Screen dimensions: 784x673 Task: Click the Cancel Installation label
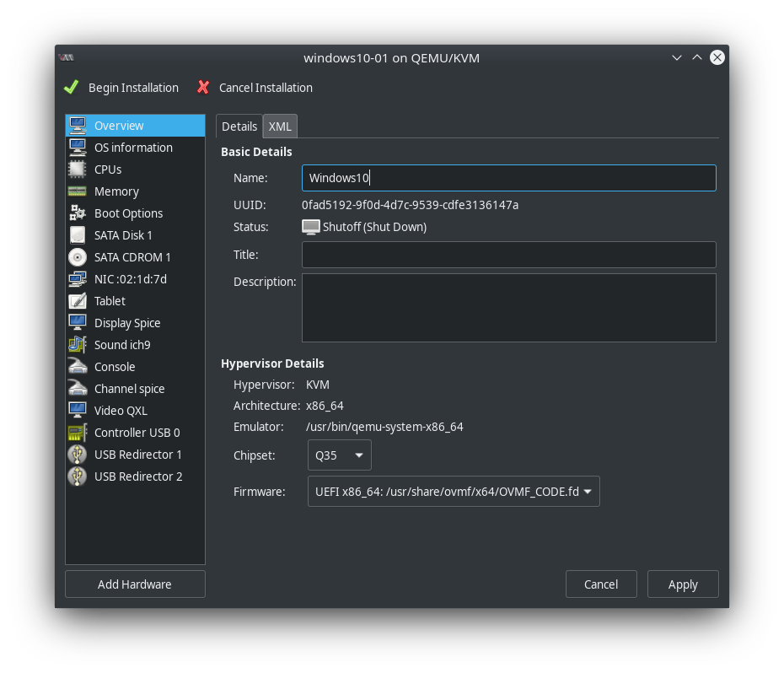click(266, 88)
